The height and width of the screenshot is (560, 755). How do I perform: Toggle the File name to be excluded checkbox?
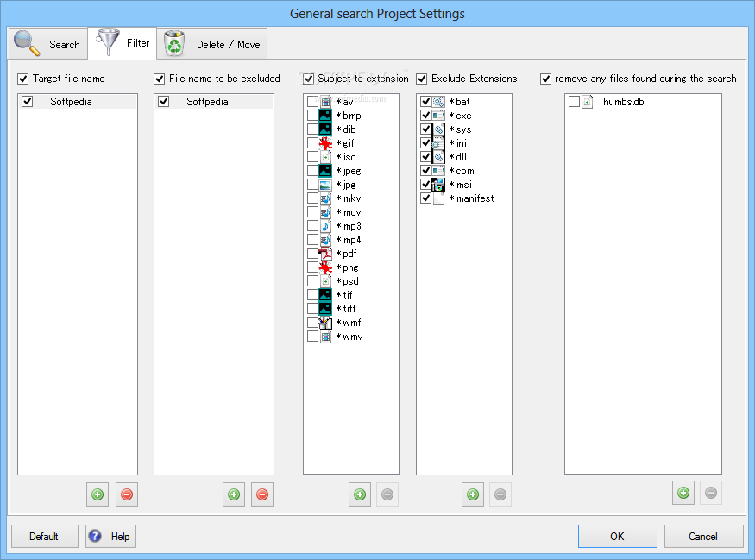pyautogui.click(x=160, y=79)
